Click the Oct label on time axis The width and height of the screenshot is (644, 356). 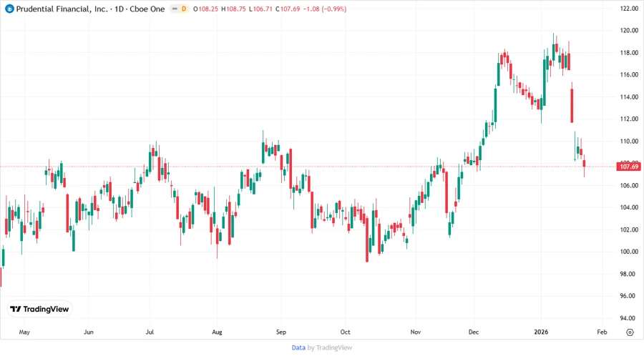coord(345,332)
